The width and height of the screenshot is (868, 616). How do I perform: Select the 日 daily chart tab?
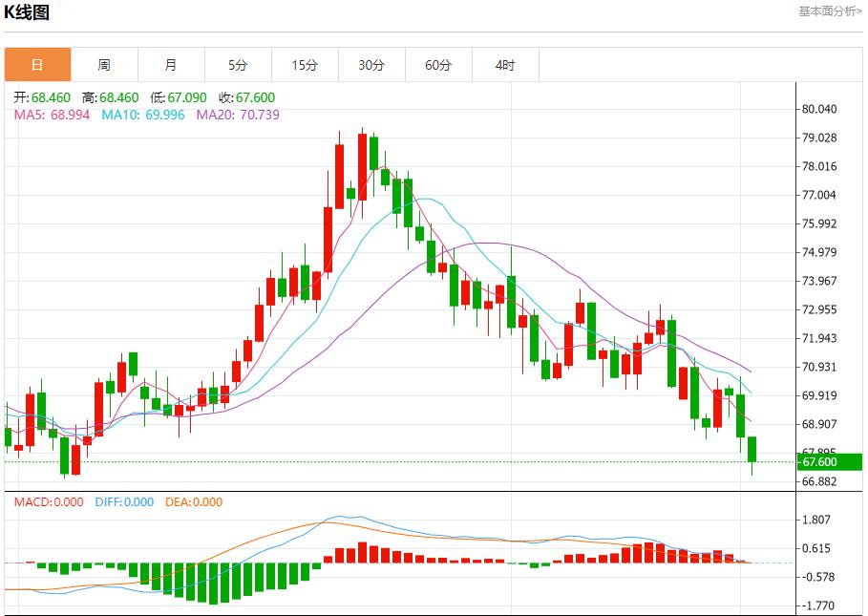(37, 65)
